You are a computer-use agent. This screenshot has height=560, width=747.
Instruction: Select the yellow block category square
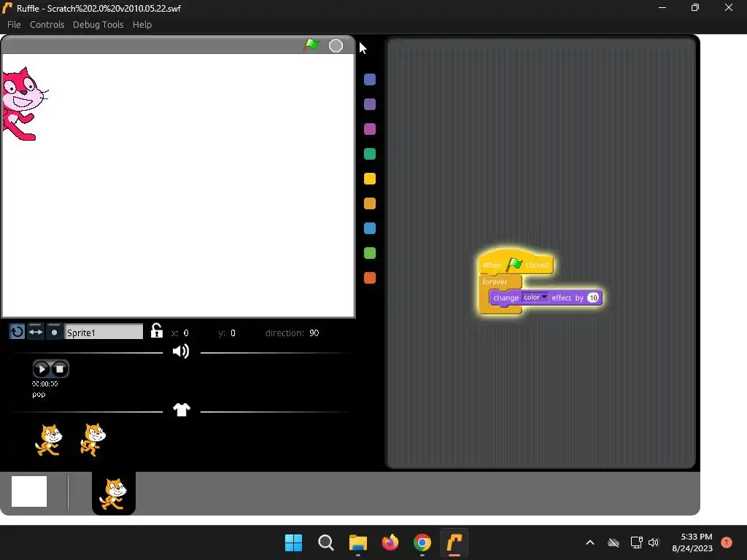370,179
